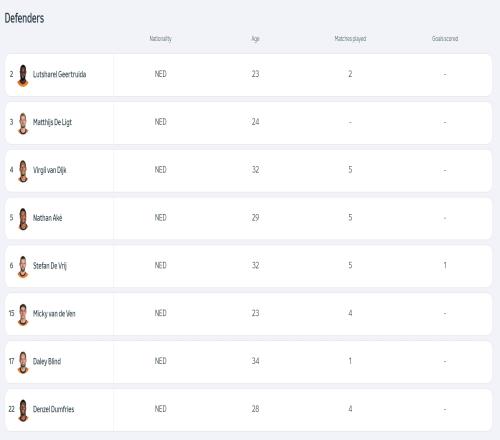Click Micky van de Ven's player photo
500x440 pixels.
[x=23, y=315]
